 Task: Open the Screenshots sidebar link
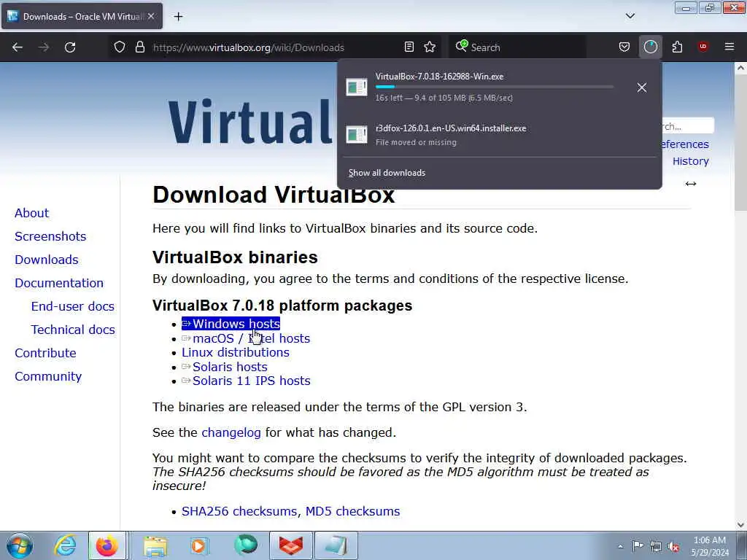coord(50,236)
